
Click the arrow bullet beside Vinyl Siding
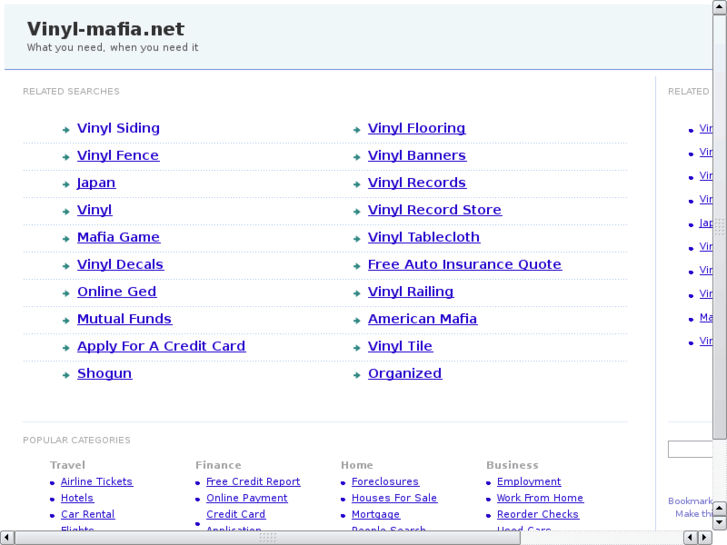point(66,129)
